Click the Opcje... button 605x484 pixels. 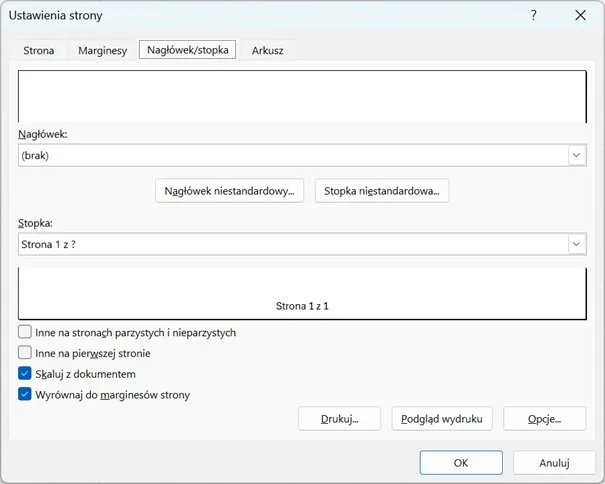[x=544, y=419]
